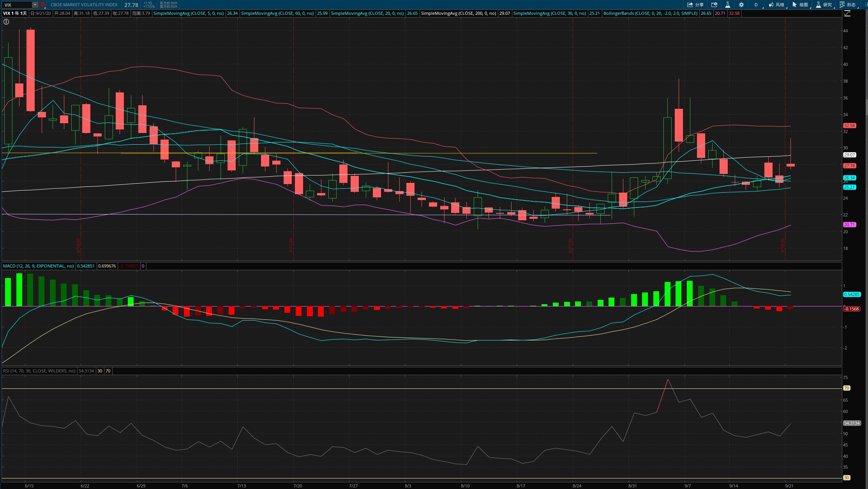Open the quick quote info icon
The height and width of the screenshot is (489, 868).
(714, 5)
